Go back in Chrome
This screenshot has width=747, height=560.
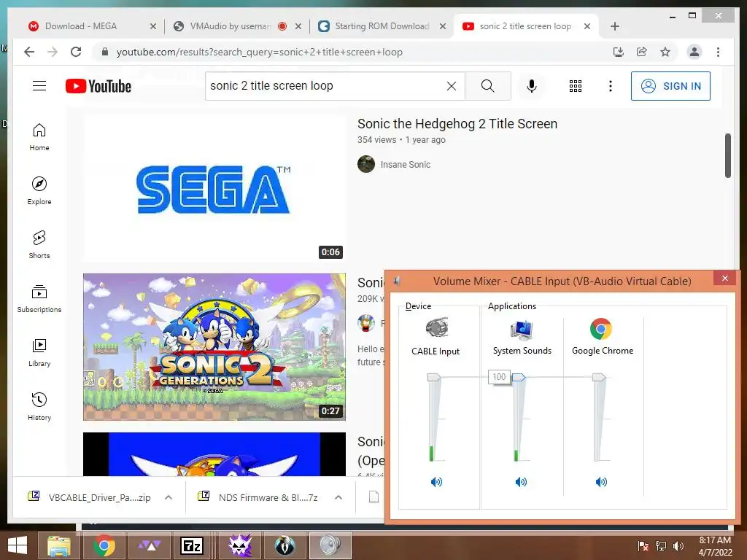point(29,52)
